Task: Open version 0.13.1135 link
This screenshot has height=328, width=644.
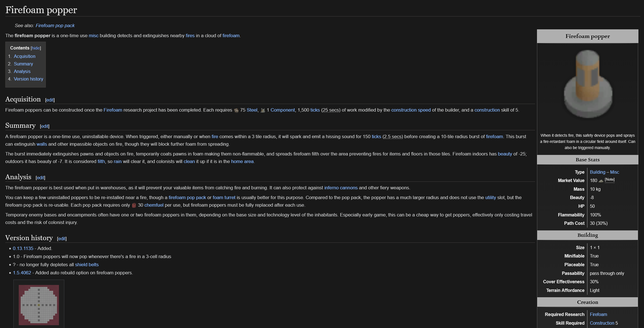Action: pyautogui.click(x=23, y=248)
